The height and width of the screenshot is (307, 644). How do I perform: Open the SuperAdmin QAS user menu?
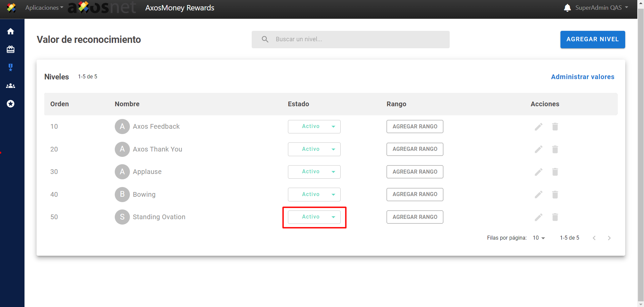(x=601, y=8)
